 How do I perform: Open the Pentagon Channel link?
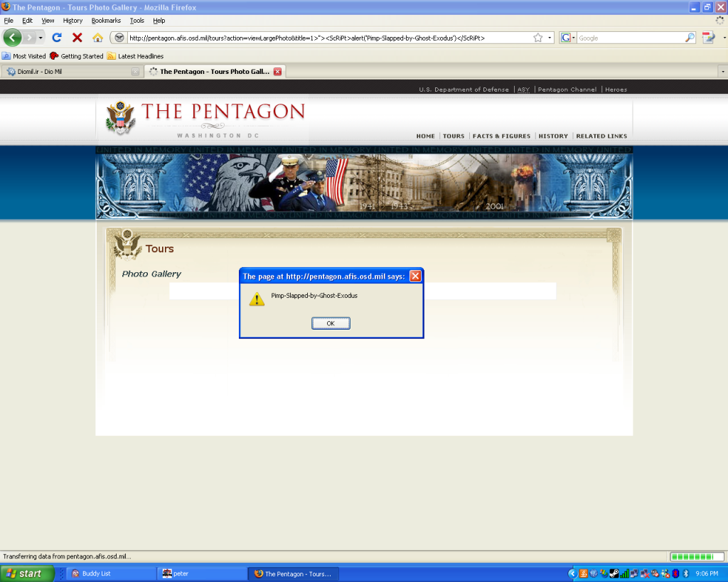click(567, 90)
